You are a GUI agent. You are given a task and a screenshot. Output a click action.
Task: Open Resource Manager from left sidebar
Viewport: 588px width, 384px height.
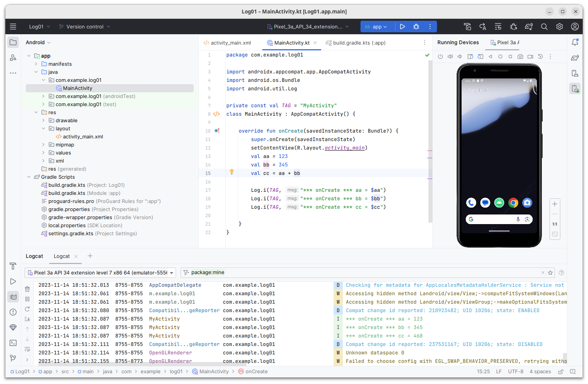click(13, 58)
